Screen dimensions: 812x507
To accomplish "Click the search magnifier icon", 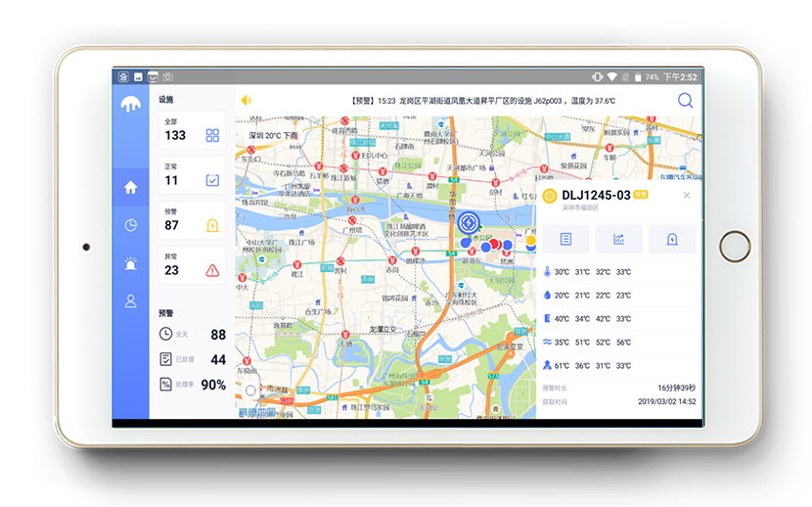I will (685, 100).
